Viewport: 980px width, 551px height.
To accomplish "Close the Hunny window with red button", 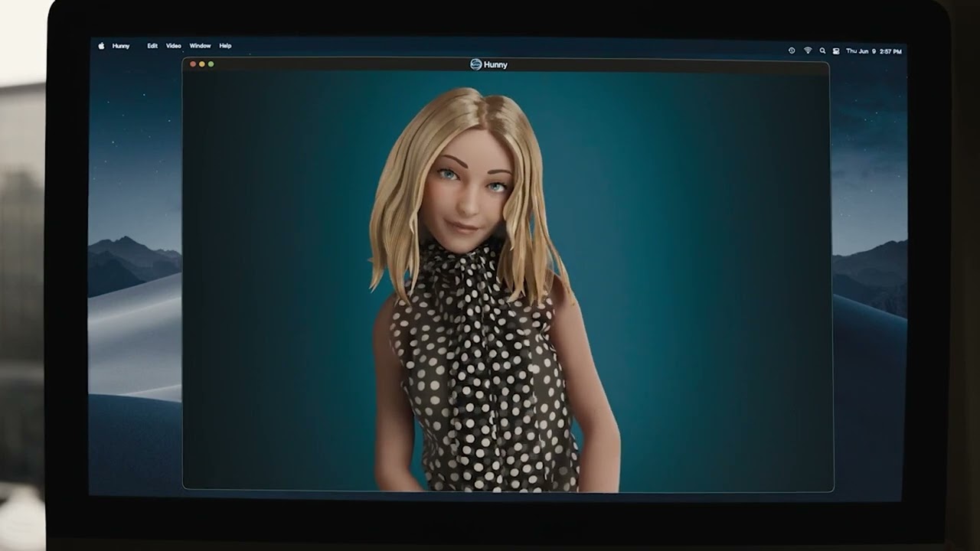I will (x=193, y=64).
